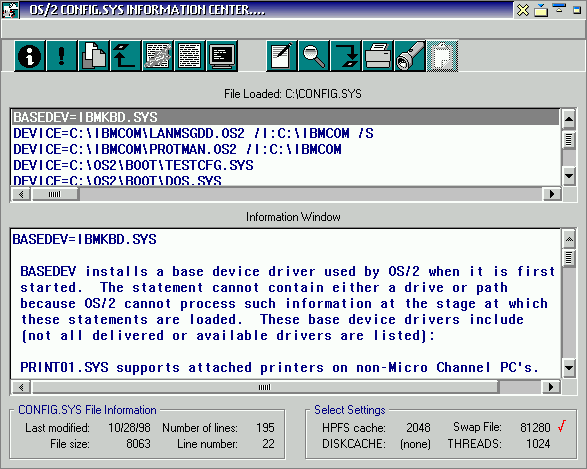Select the DEVICE line for LANMSGDD.OS2

tap(286, 133)
